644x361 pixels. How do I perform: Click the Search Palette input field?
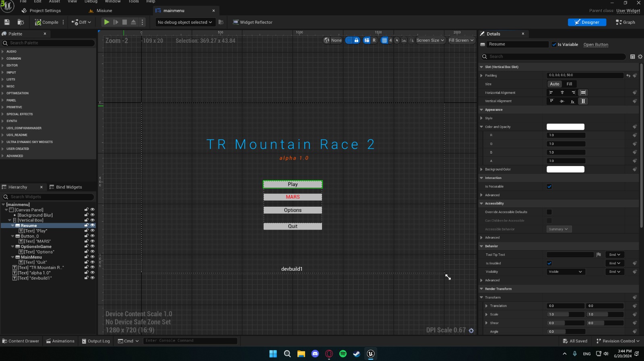click(x=49, y=43)
